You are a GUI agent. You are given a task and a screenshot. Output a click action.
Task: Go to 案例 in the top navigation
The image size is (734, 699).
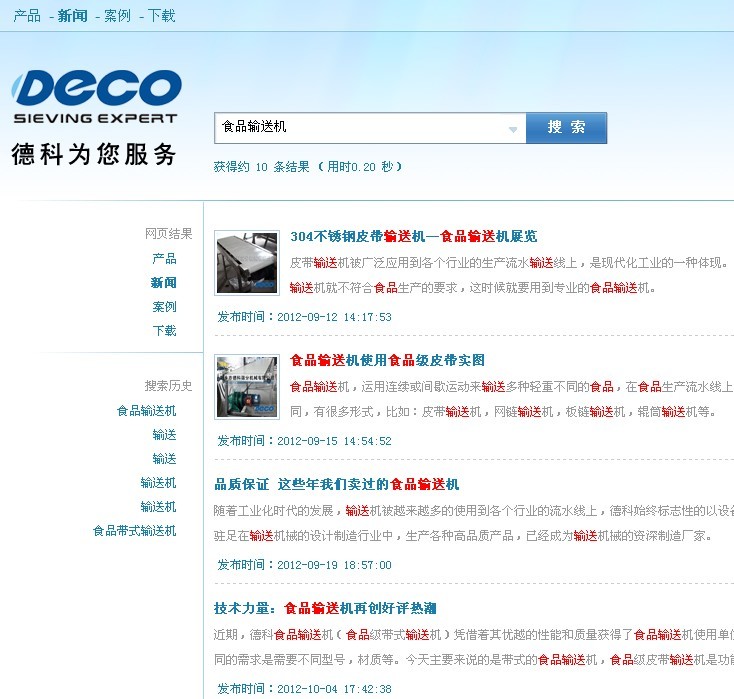tap(117, 15)
